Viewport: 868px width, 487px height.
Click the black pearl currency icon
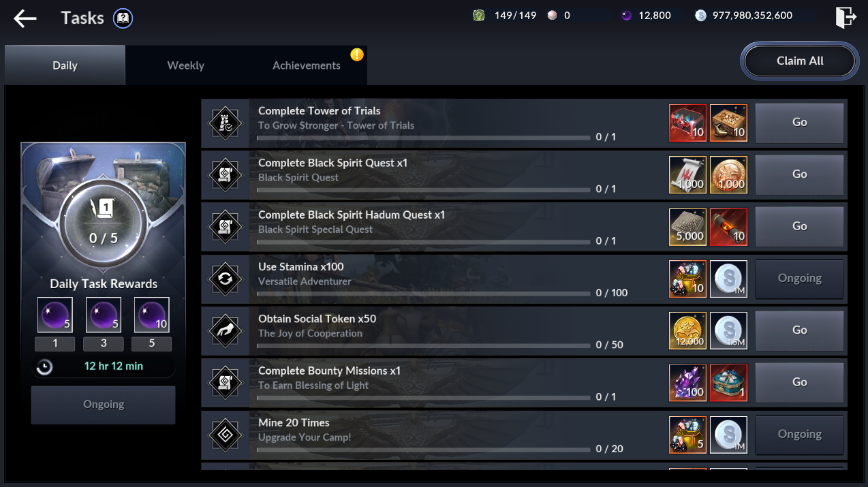coord(627,16)
